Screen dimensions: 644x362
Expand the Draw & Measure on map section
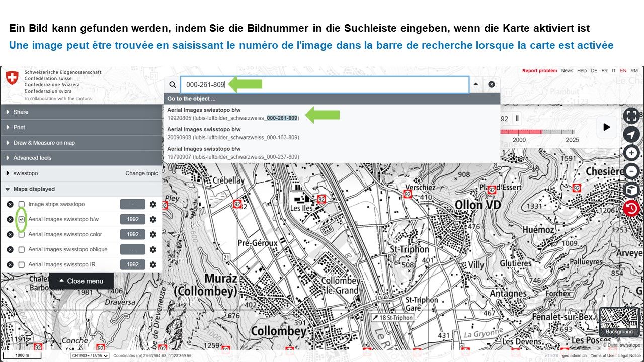[x=44, y=143]
